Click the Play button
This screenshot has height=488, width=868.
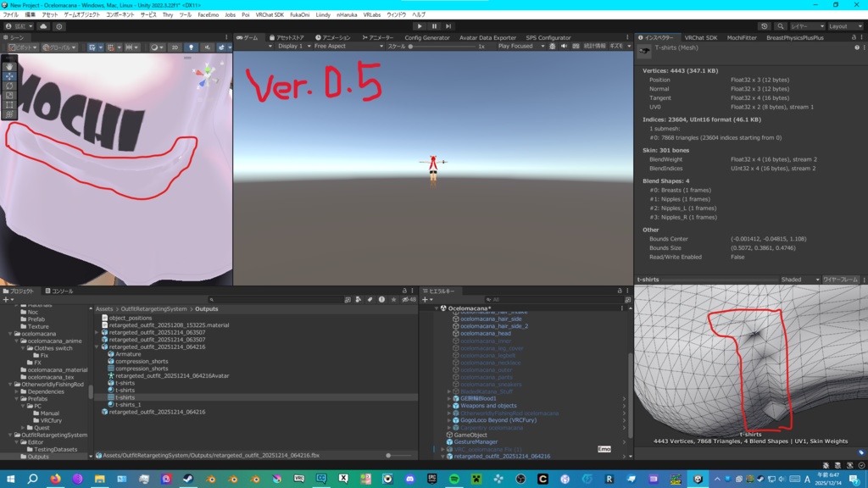pyautogui.click(x=420, y=26)
